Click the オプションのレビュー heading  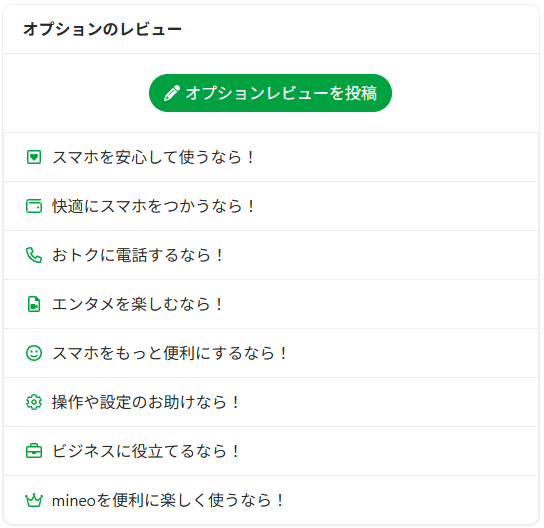click(102, 29)
